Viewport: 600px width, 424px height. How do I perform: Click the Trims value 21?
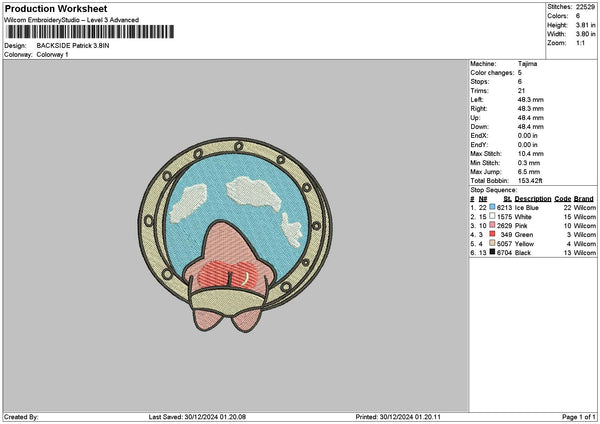521,91
